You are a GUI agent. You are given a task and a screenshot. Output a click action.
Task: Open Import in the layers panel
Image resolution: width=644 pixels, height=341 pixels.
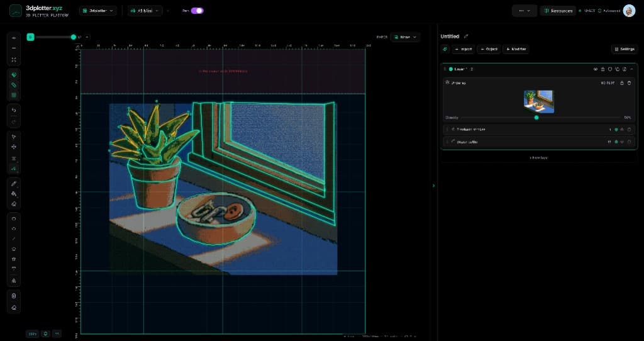pyautogui.click(x=464, y=49)
